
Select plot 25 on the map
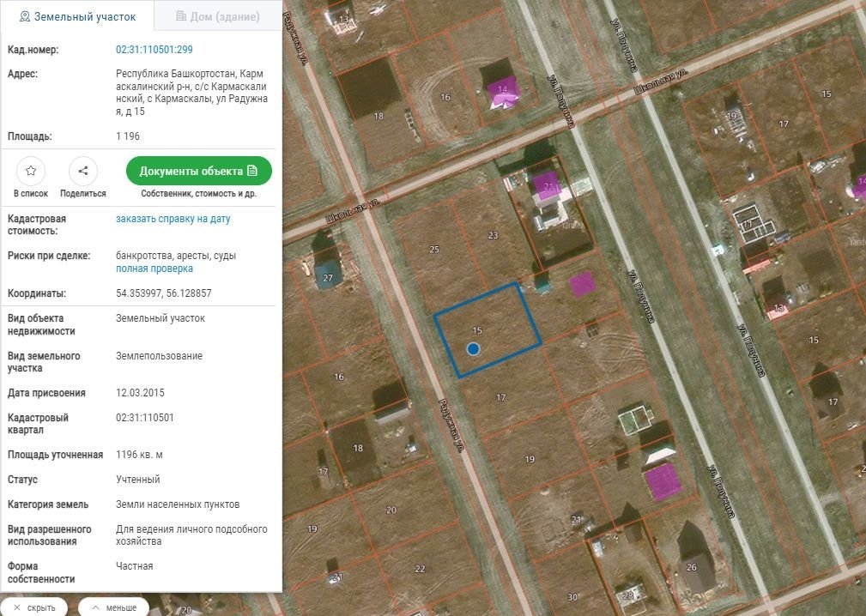pos(434,250)
